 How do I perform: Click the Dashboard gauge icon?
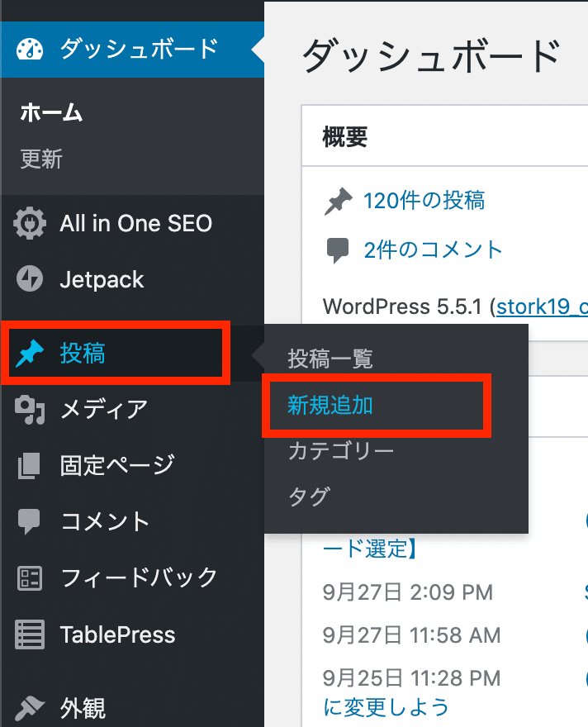coord(30,50)
